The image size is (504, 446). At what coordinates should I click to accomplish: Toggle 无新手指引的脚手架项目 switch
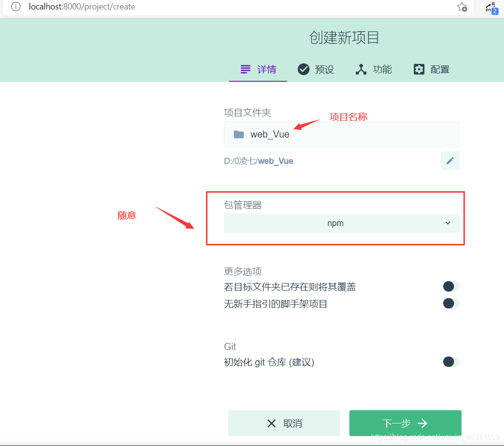[450, 303]
